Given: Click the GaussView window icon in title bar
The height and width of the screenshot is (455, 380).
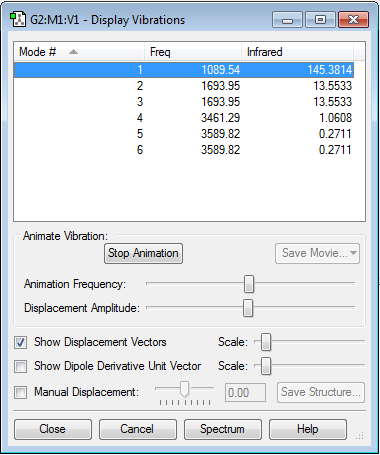Looking at the screenshot, I should (18, 20).
